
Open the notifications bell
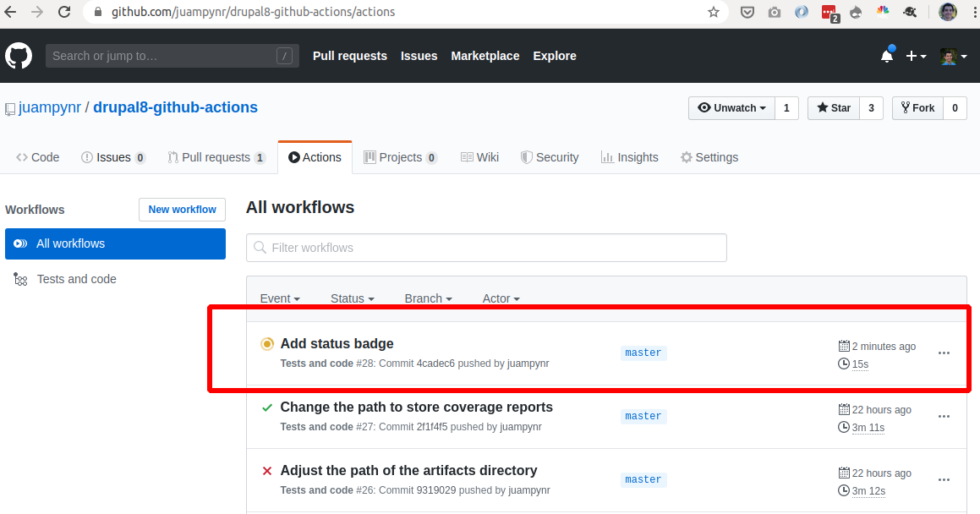(887, 56)
